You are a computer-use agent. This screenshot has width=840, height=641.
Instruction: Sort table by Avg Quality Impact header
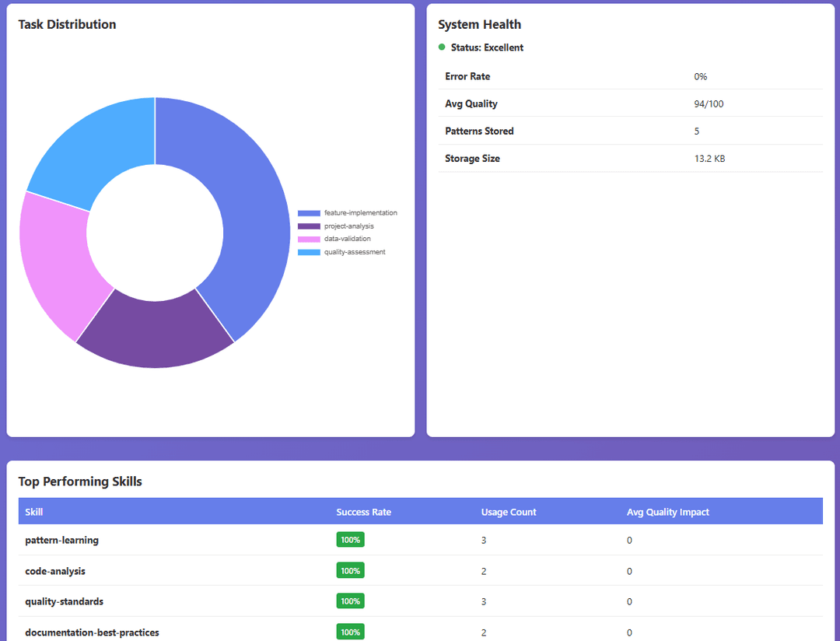pos(668,512)
